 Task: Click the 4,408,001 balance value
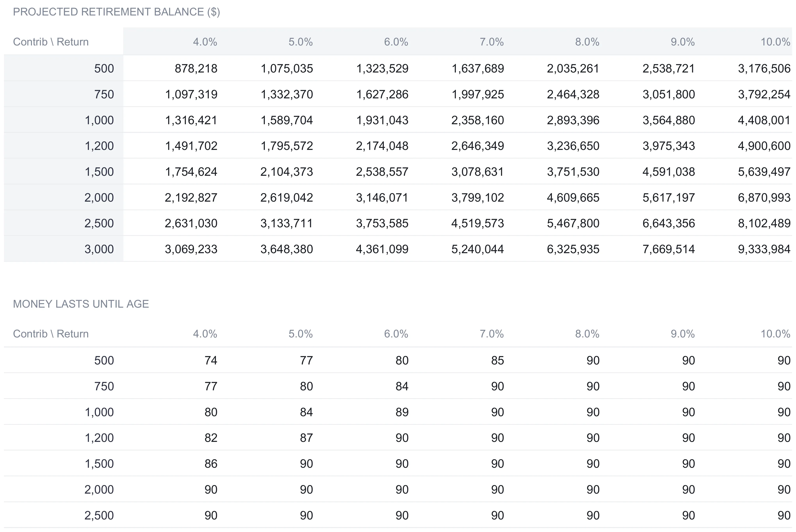pyautogui.click(x=764, y=120)
